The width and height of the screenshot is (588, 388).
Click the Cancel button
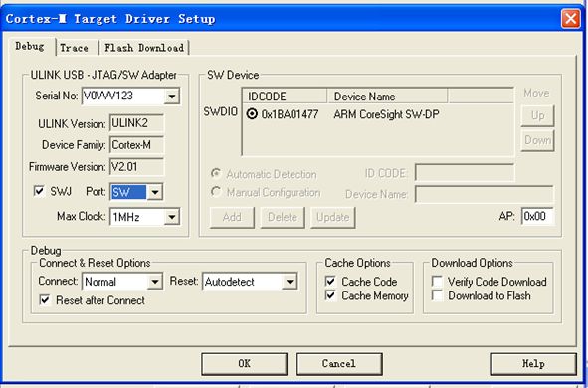point(339,364)
